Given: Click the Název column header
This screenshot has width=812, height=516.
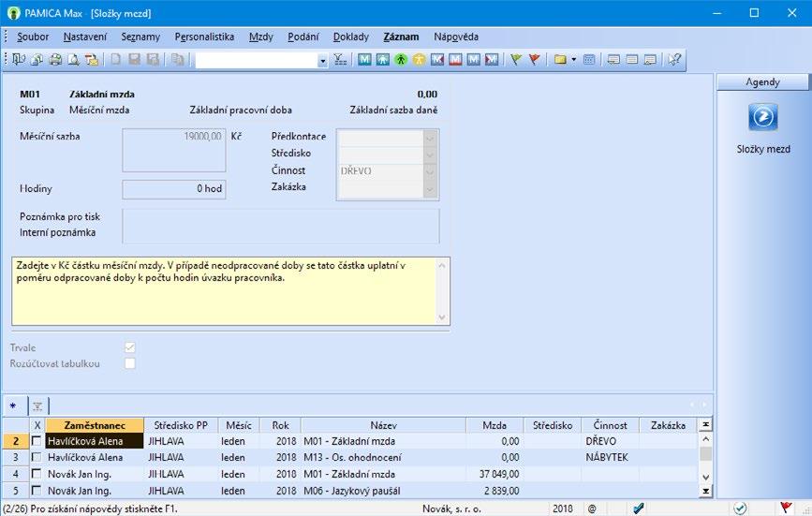Looking at the screenshot, I should [x=383, y=425].
